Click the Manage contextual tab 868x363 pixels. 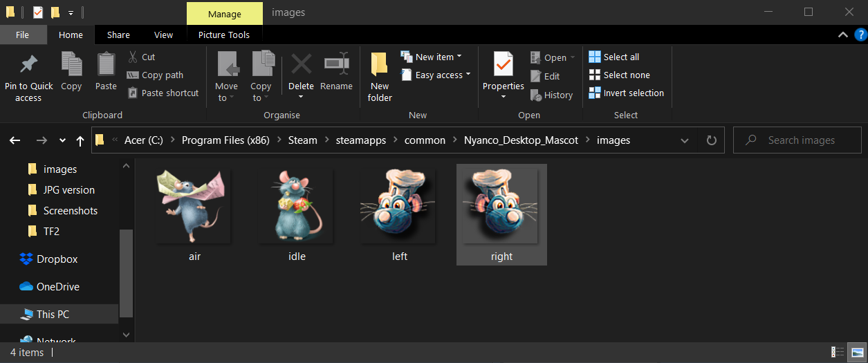225,13
